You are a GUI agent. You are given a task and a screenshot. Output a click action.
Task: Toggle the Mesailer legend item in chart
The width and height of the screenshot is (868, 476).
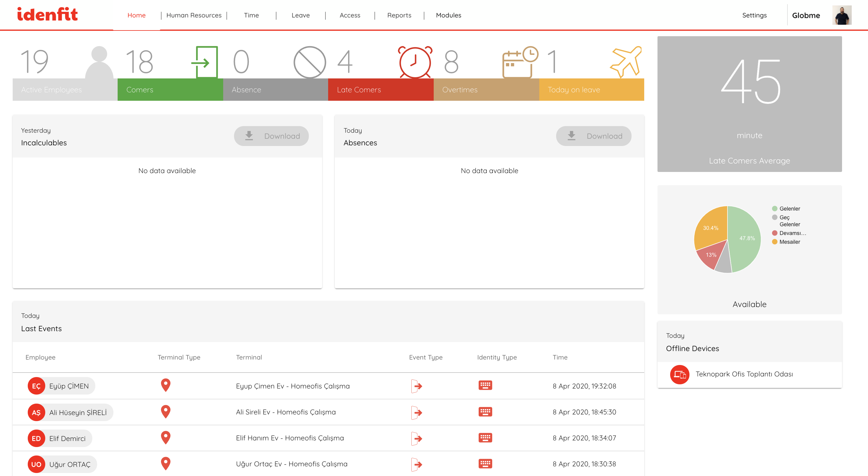pos(789,242)
